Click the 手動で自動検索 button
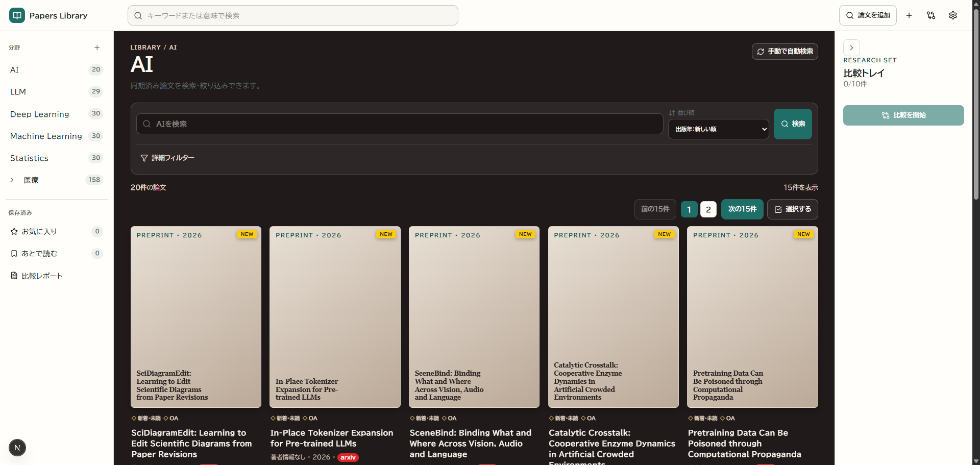Image resolution: width=980 pixels, height=465 pixels. click(785, 52)
